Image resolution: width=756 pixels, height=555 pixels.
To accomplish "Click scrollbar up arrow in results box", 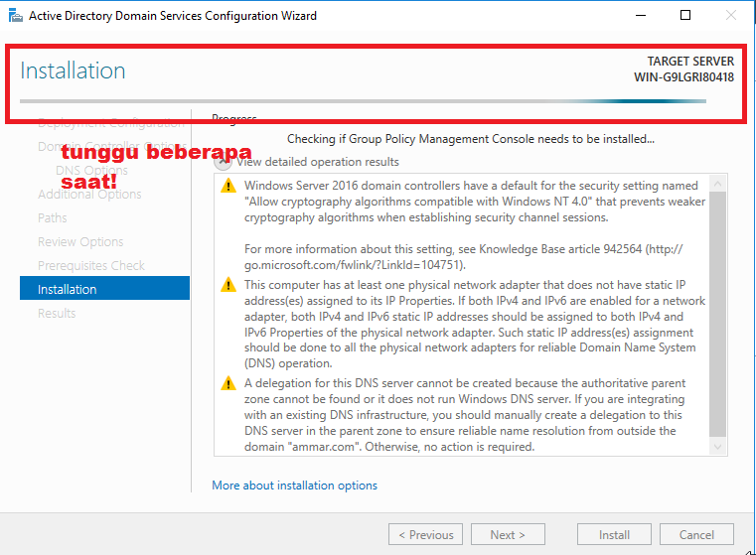I will click(717, 184).
